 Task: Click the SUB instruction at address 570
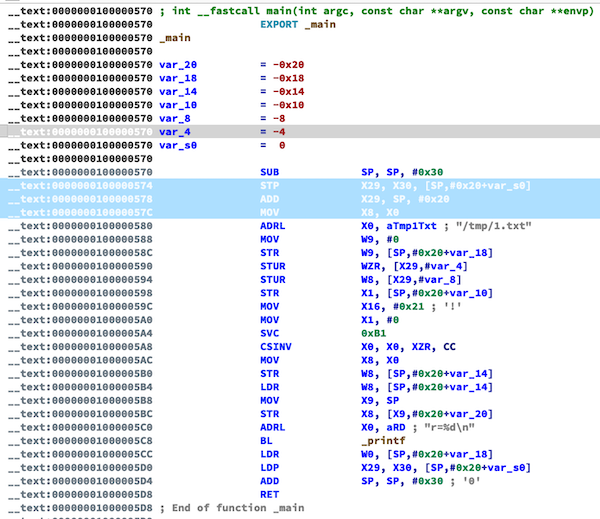(x=270, y=172)
